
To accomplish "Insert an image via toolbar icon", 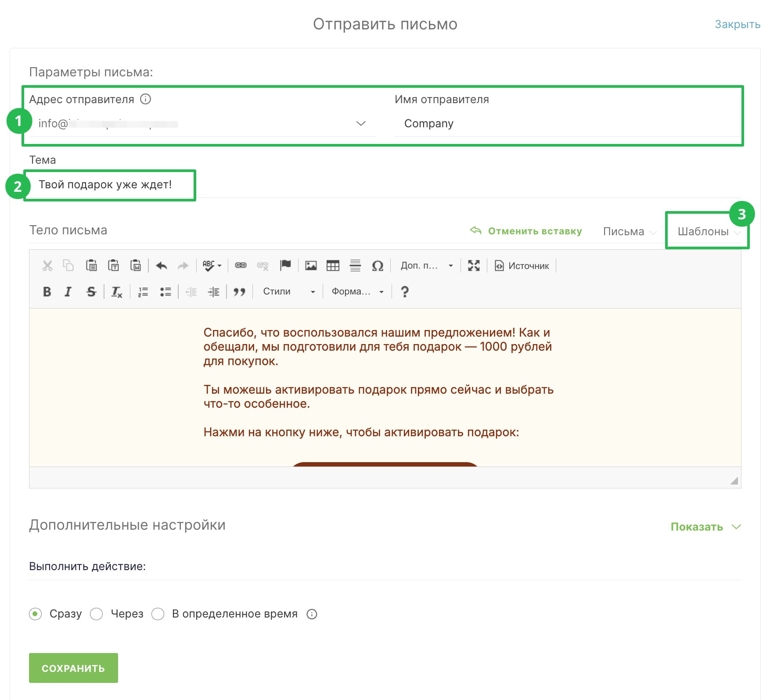I will coord(311,266).
